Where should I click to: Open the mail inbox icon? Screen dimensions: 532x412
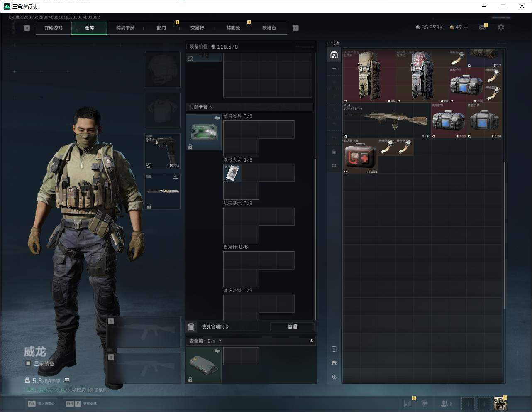483,27
